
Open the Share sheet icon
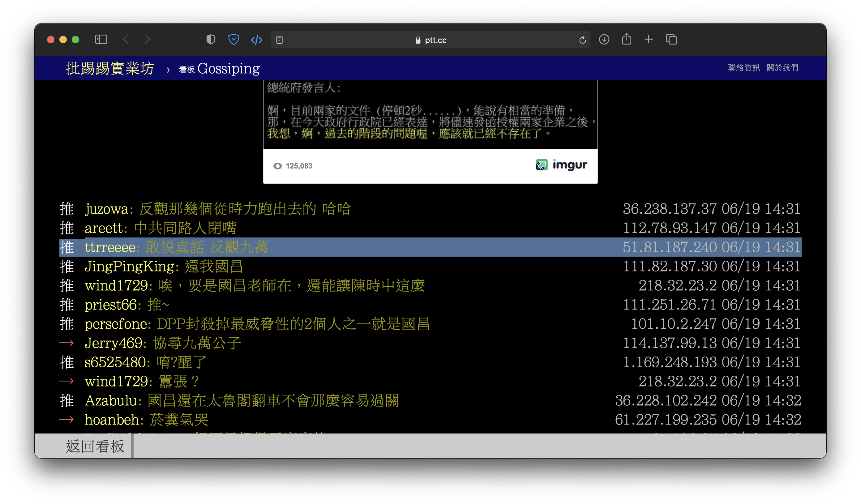coord(626,39)
